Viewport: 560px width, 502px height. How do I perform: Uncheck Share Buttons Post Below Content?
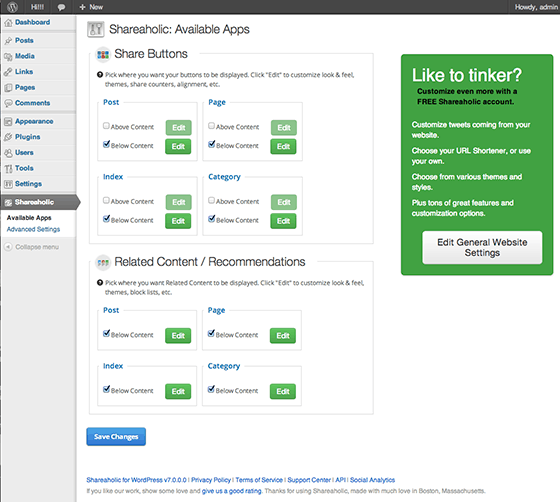[106, 144]
